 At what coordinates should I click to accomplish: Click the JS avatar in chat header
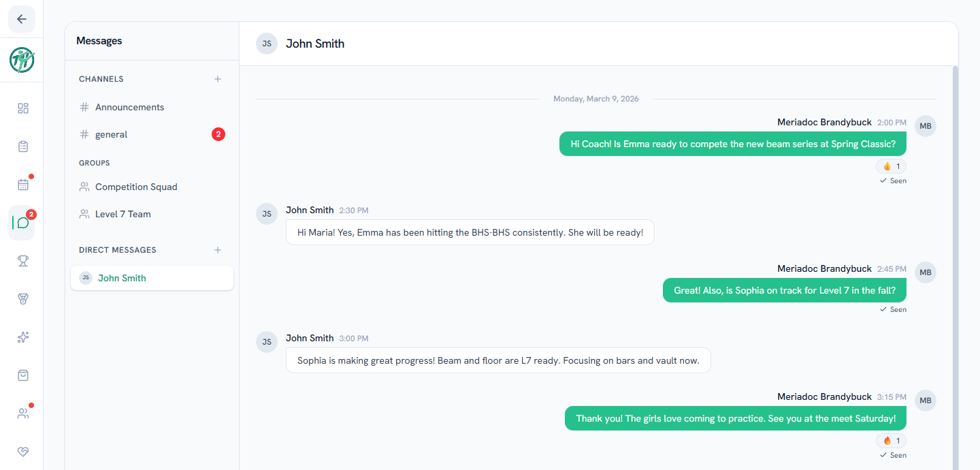(267, 44)
